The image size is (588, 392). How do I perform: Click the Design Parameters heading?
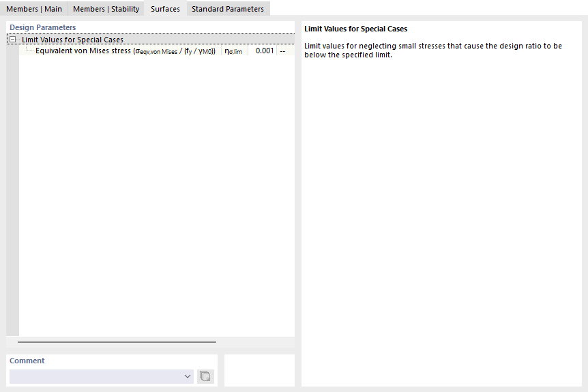43,27
